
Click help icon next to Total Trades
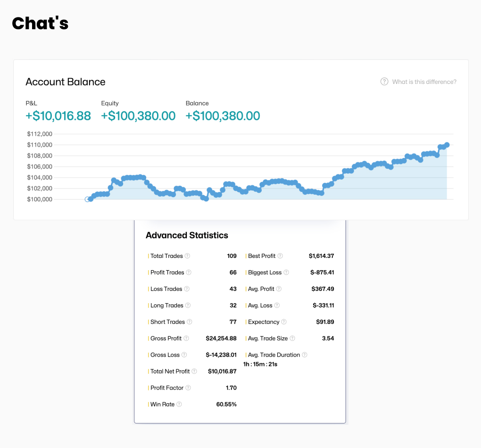187,256
